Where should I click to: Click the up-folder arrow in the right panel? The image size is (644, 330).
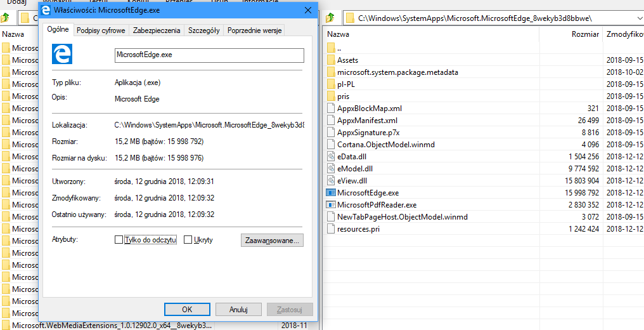[331, 18]
